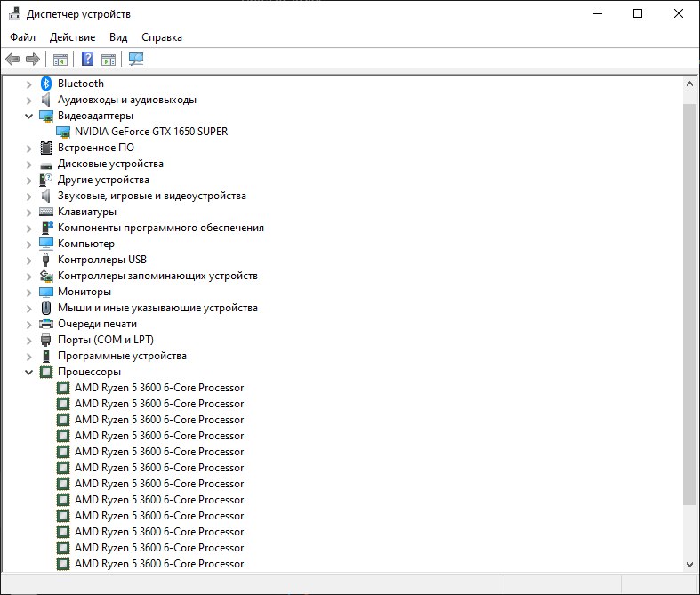Expand the Клавиатуры node

pos(29,213)
